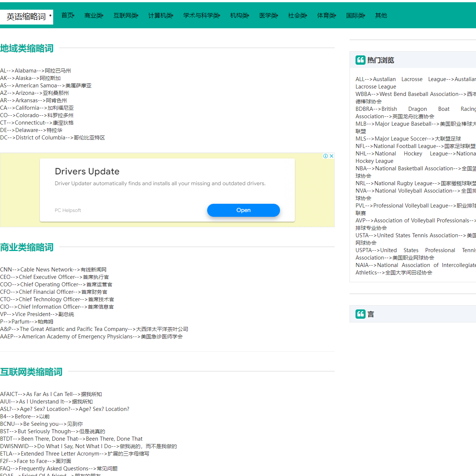This screenshot has width=476, height=476.
Task: Open the AAEP Emergency Physicians entry
Action: [x=91, y=337]
